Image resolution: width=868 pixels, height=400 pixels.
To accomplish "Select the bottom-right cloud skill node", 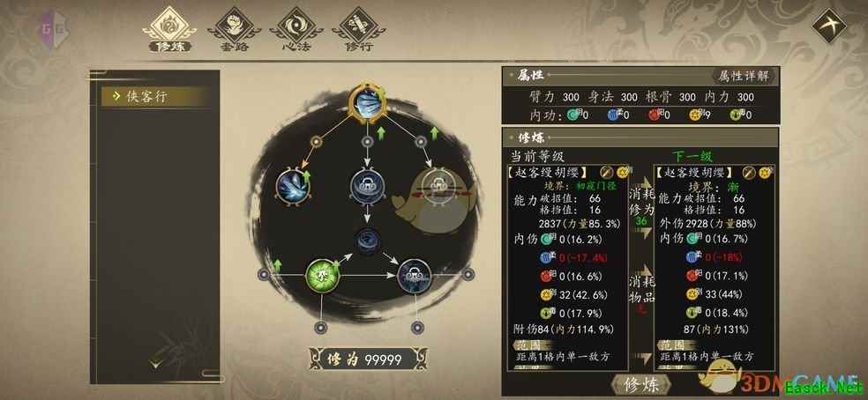I will [x=414, y=275].
